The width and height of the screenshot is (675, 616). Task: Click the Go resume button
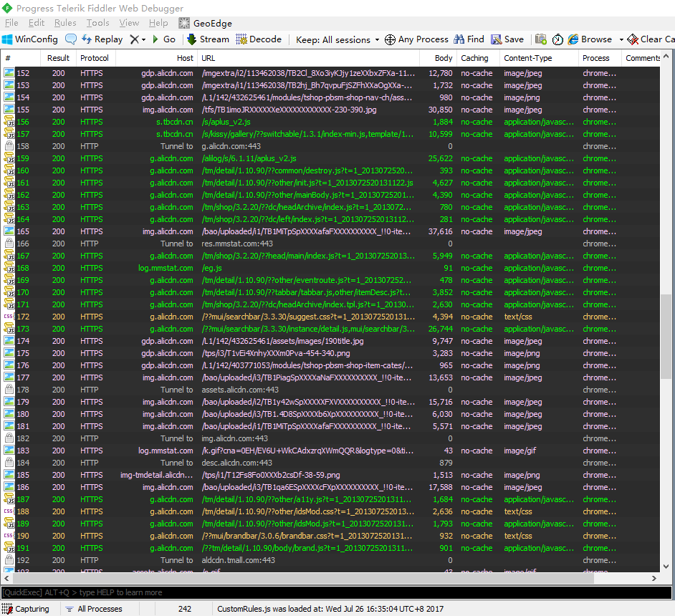pyautogui.click(x=164, y=39)
